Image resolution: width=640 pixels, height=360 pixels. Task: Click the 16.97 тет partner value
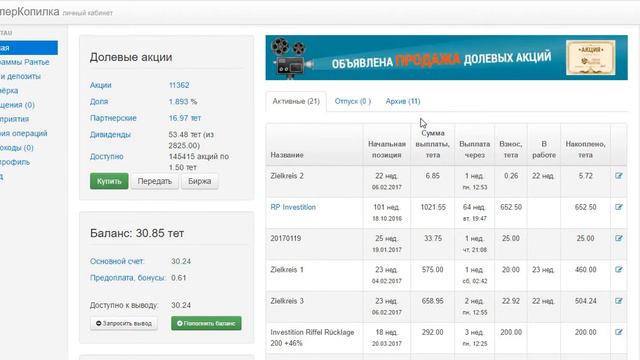tap(184, 118)
